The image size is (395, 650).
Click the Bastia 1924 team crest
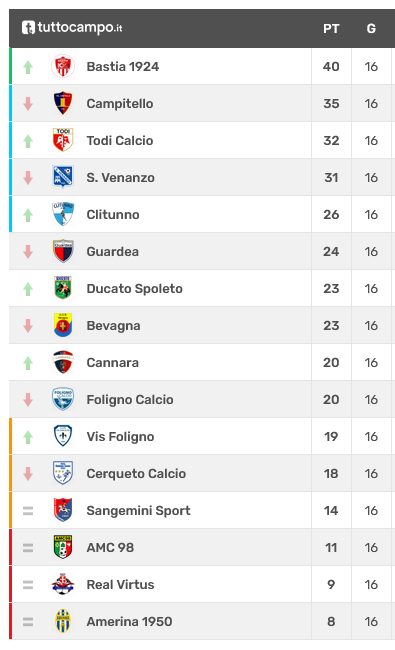63,66
